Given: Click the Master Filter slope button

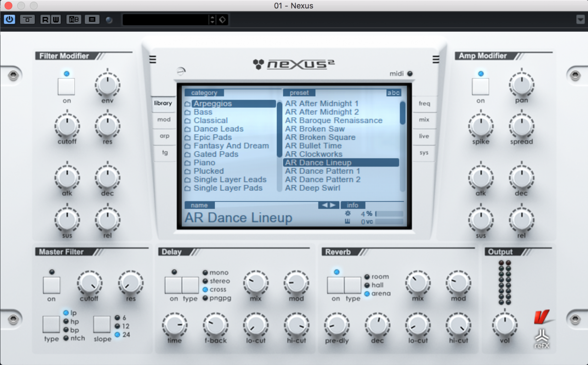Looking at the screenshot, I should (102, 324).
